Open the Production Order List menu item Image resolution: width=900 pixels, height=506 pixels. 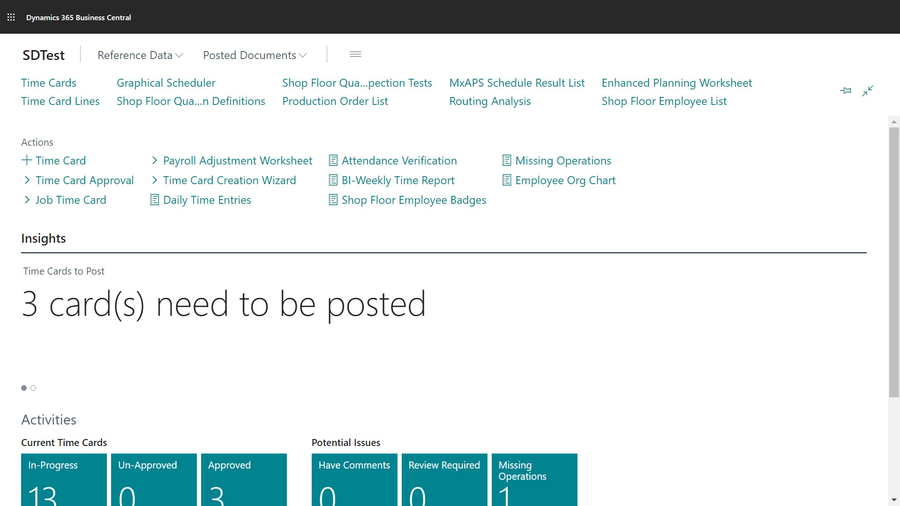point(335,101)
